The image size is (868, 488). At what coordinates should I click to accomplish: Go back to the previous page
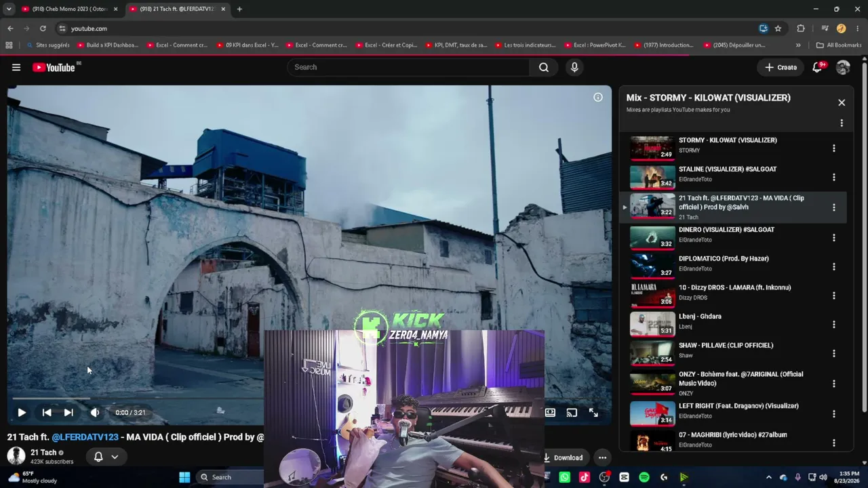tap(10, 28)
